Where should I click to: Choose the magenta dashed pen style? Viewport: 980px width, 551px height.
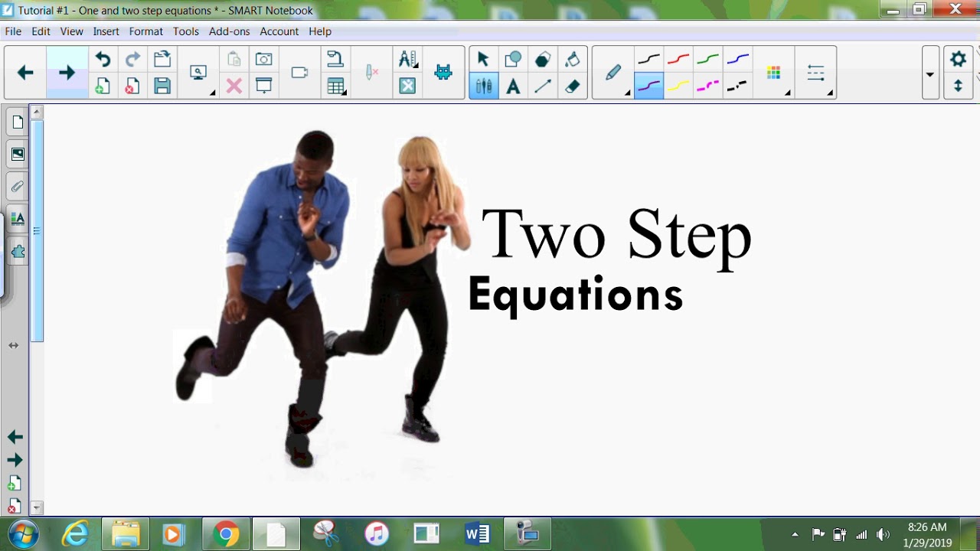click(708, 86)
